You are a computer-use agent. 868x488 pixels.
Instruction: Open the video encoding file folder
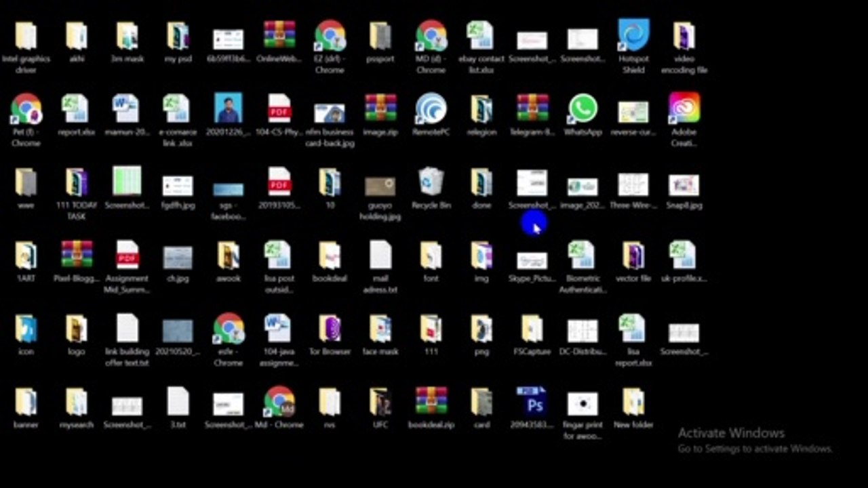click(x=684, y=36)
